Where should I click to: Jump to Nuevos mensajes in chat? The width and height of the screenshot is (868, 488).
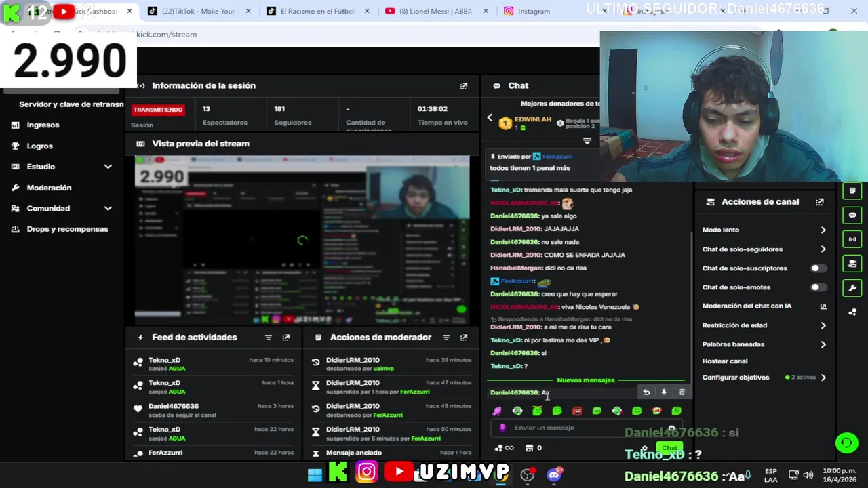pyautogui.click(x=586, y=380)
